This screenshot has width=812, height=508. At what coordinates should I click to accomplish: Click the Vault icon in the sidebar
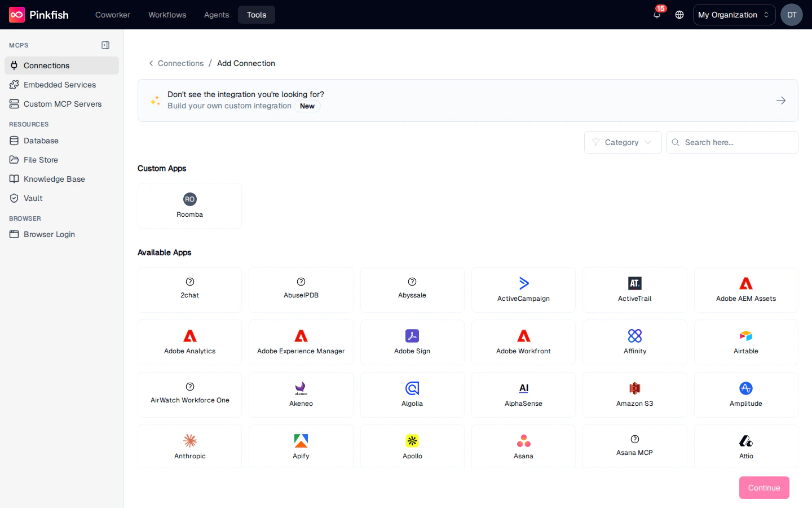[14, 198]
